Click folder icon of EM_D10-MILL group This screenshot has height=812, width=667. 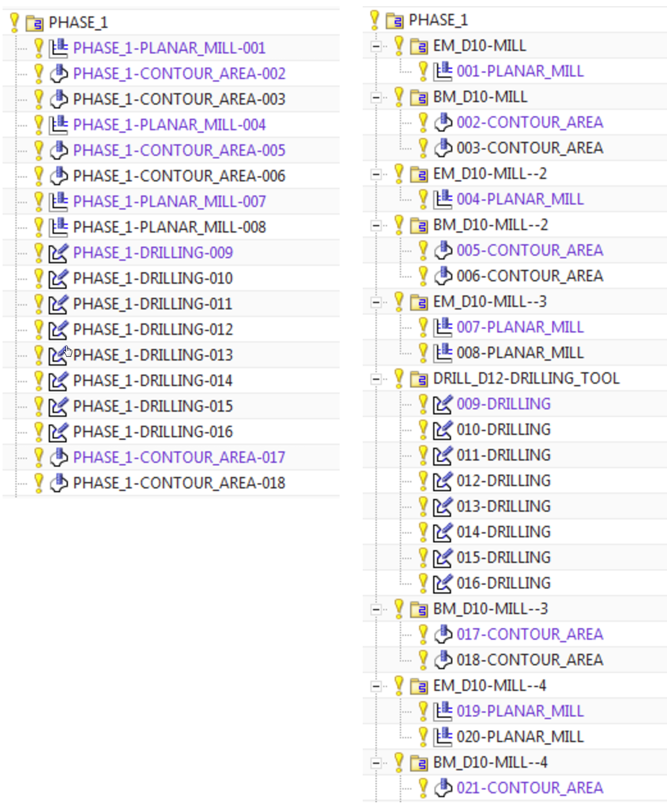(419, 46)
